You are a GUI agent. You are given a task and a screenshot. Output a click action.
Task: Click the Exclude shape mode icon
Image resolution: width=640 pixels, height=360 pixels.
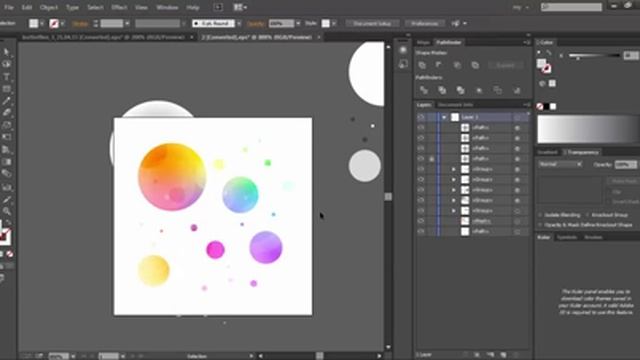pyautogui.click(x=475, y=65)
